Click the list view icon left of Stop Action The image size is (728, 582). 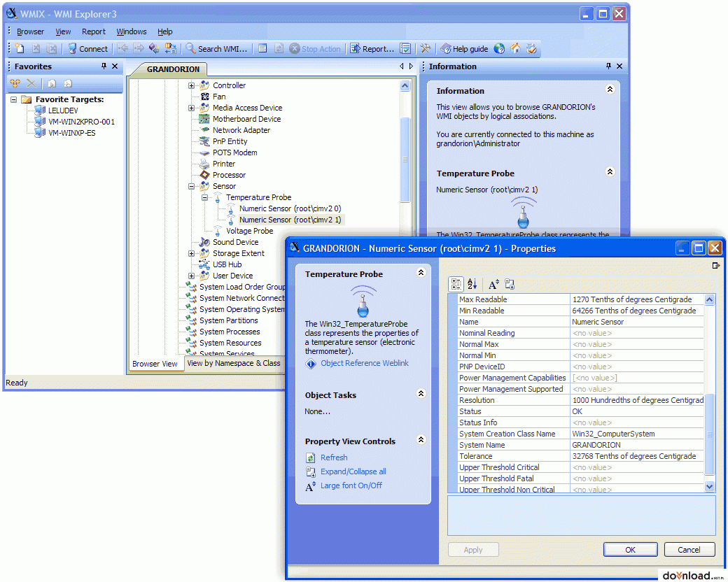click(262, 48)
